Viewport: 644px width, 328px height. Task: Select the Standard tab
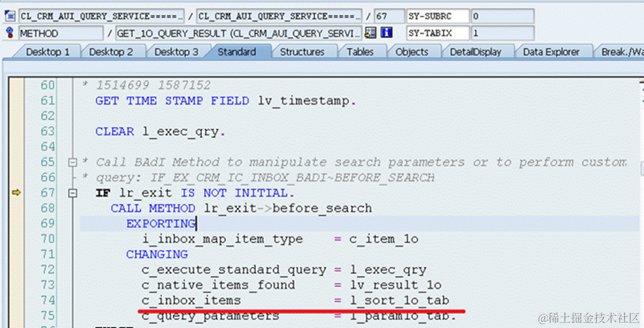[x=237, y=52]
